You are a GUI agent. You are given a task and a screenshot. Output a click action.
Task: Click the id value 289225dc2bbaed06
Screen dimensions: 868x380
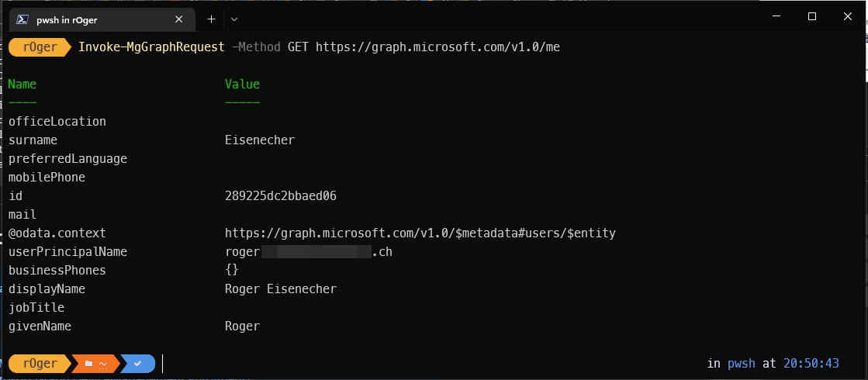tap(280, 196)
